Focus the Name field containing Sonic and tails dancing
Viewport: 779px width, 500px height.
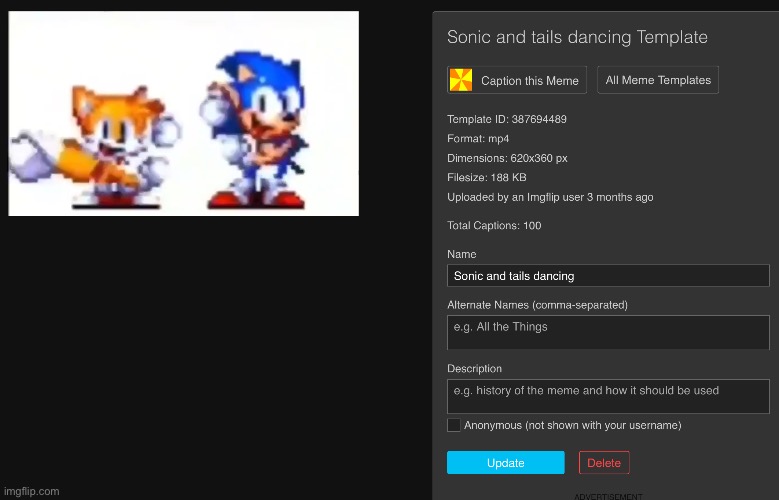click(608, 276)
